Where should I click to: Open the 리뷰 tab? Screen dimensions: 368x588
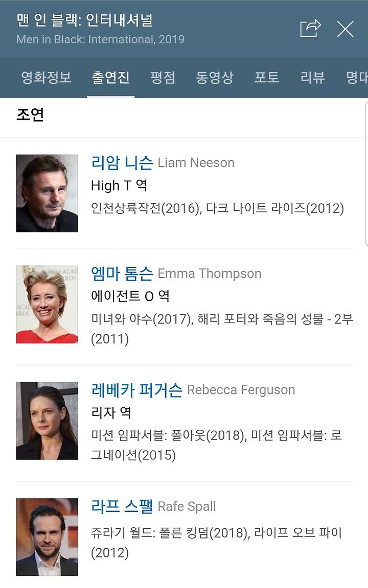pyautogui.click(x=312, y=78)
